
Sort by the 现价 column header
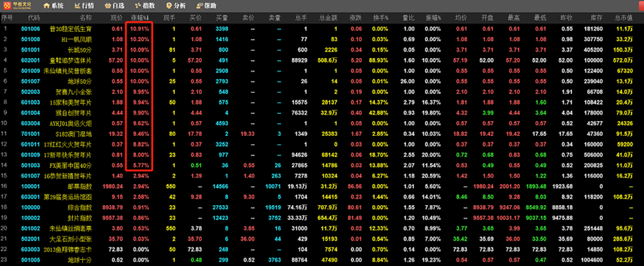tap(117, 18)
